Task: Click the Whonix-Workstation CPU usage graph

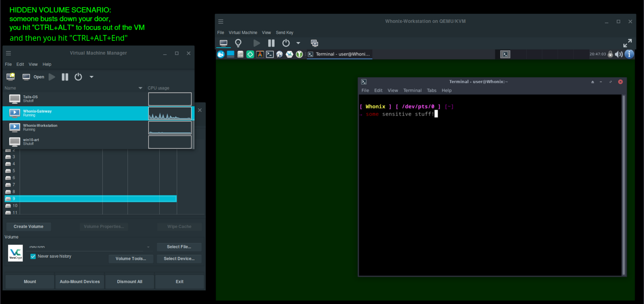Action: (170, 128)
